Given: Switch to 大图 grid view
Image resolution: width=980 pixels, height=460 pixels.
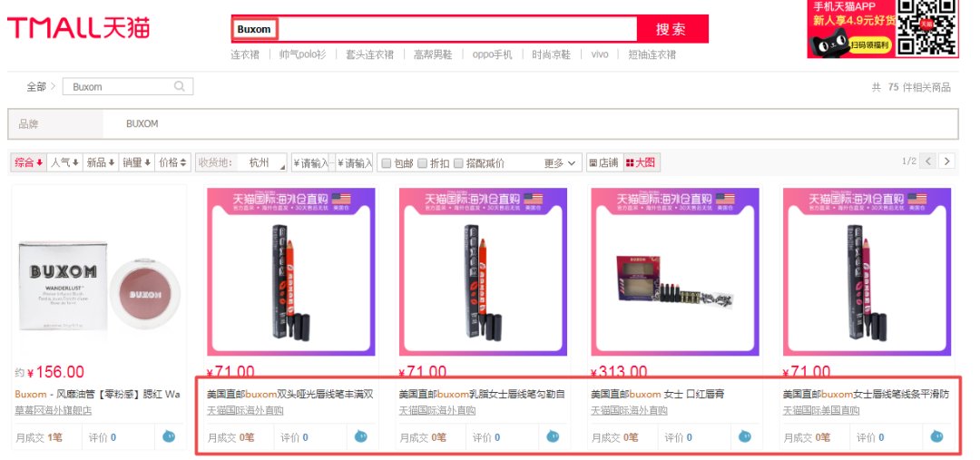Looking at the screenshot, I should tap(641, 162).
